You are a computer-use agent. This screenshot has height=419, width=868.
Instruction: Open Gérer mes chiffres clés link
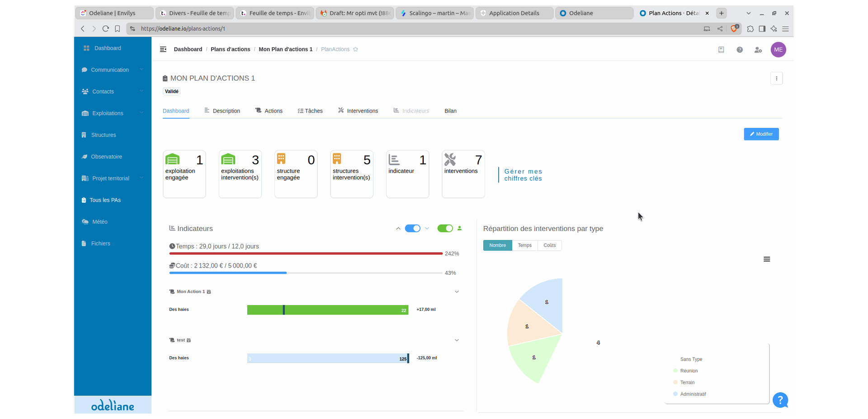click(523, 175)
